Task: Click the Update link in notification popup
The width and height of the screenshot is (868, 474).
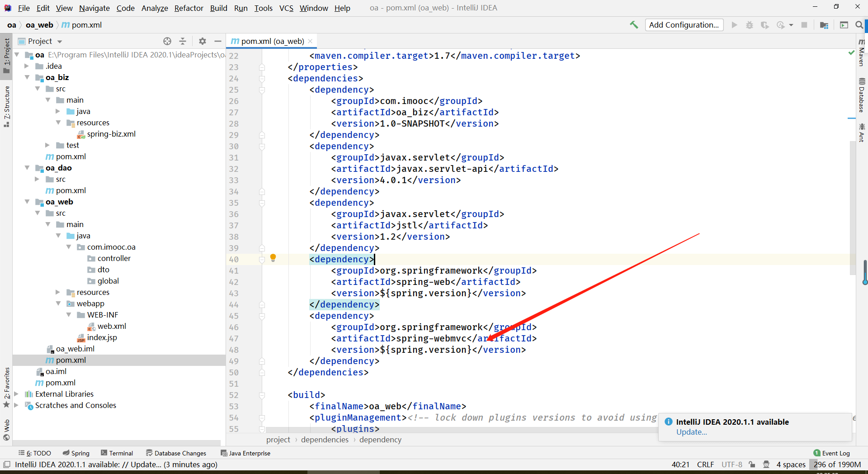Action: (x=691, y=432)
